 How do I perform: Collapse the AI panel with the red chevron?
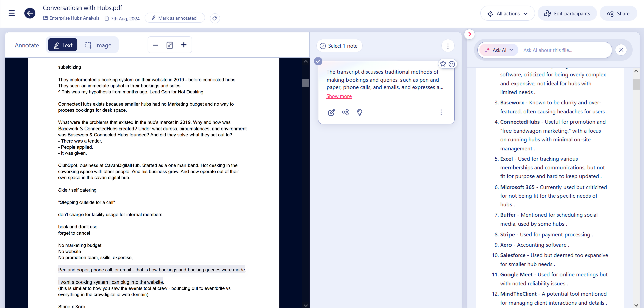(469, 34)
